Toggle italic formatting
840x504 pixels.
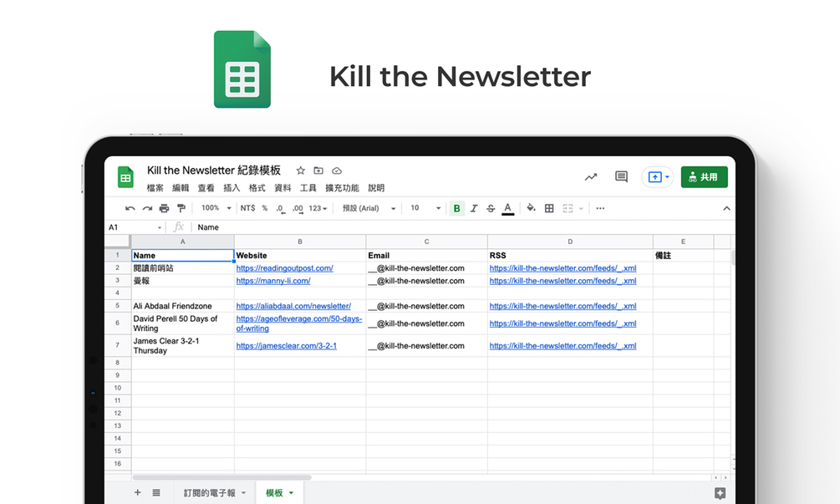tap(474, 208)
